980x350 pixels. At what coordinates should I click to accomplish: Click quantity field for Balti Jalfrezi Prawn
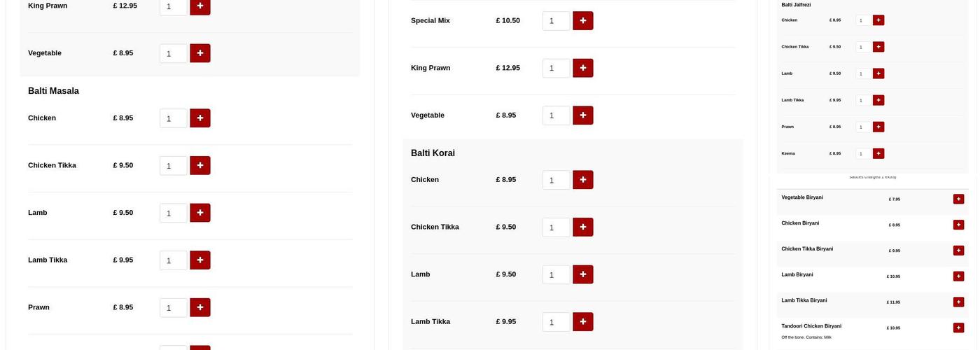[863, 127]
